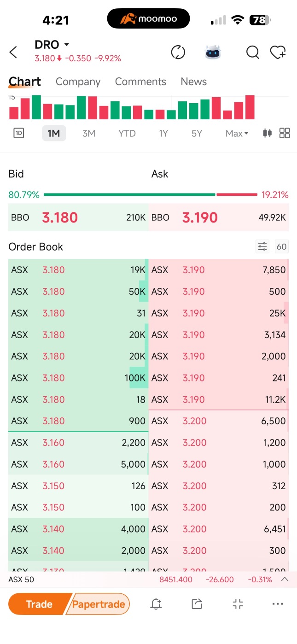Viewport: 297px width, 644px height.
Task: Set a price alert with bell icon
Action: pos(156,604)
